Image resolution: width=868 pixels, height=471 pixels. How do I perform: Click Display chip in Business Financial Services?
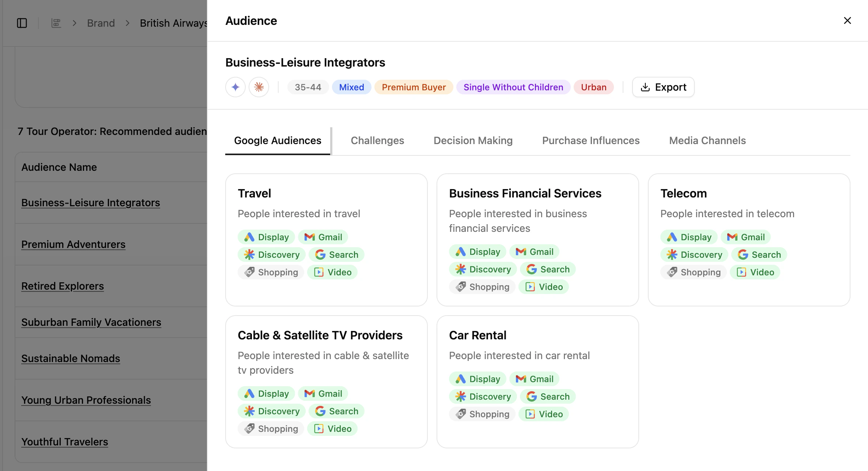pyautogui.click(x=478, y=252)
